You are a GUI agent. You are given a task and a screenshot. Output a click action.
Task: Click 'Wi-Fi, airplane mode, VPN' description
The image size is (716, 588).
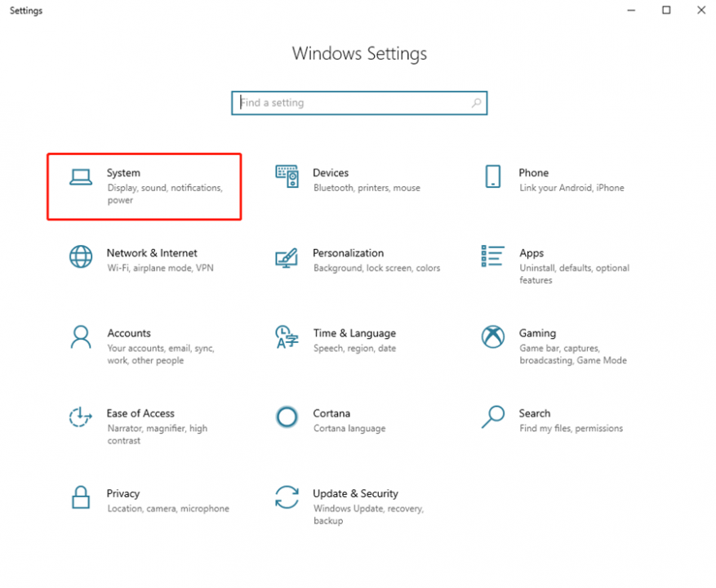[160, 268]
